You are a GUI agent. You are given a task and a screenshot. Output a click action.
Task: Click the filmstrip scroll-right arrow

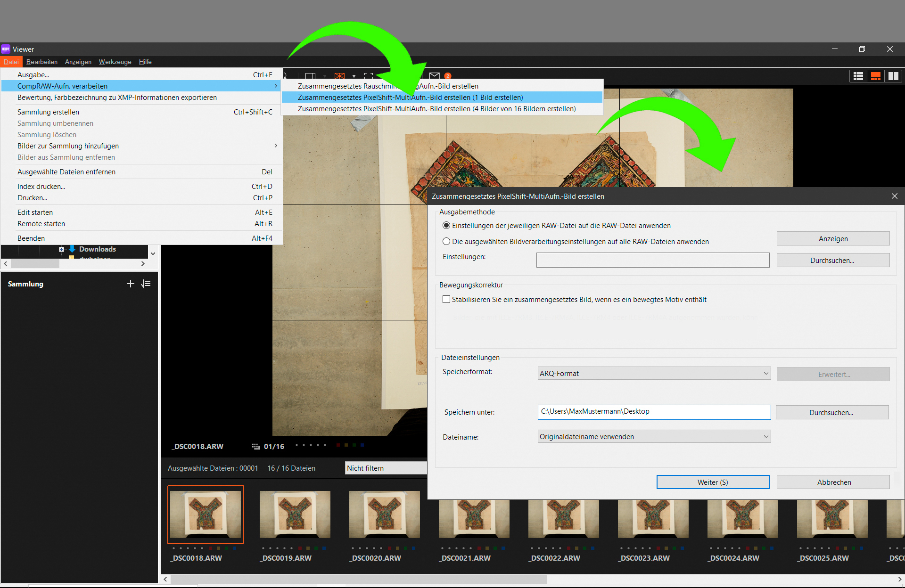click(x=900, y=579)
